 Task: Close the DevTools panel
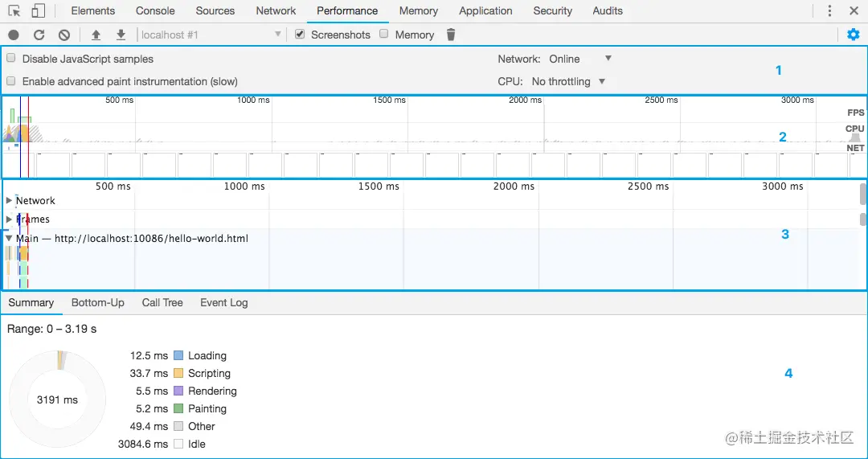pos(854,10)
